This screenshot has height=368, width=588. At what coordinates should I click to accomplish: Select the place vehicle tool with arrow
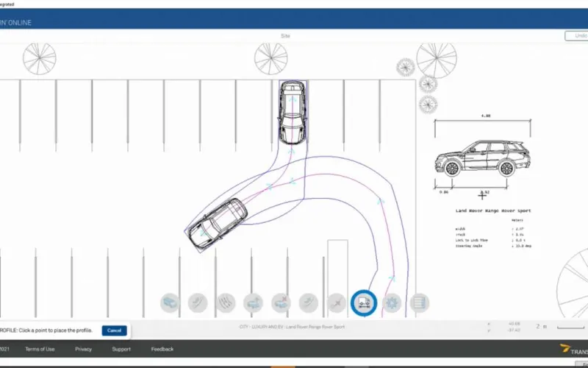253,302
